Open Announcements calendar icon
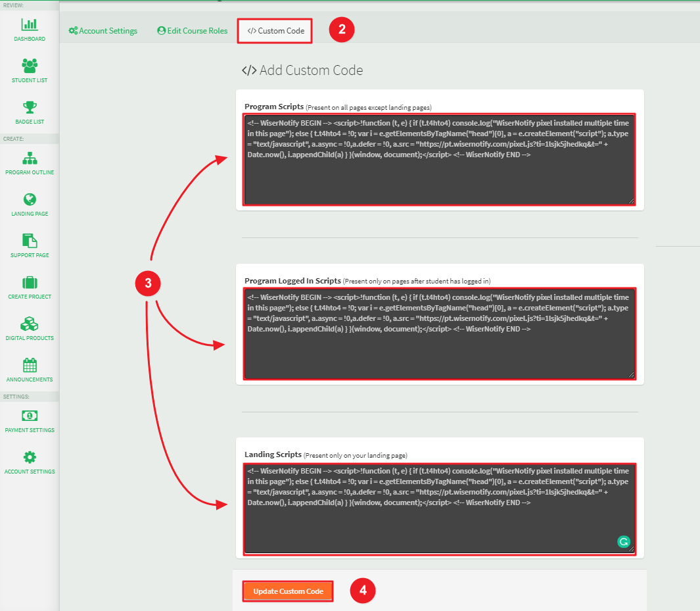 point(30,365)
